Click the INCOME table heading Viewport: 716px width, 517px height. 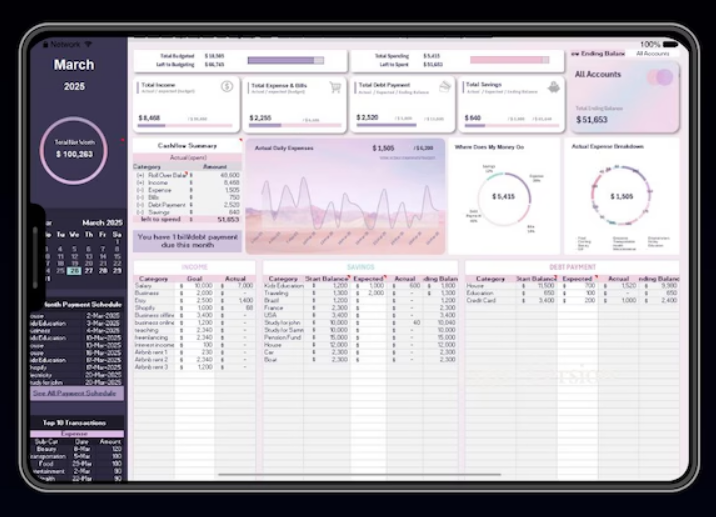[x=195, y=267]
